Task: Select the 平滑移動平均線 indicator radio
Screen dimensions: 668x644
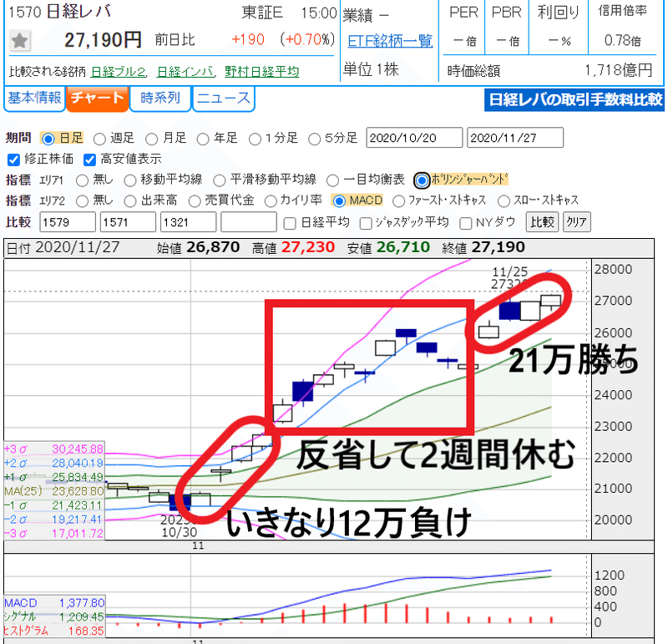Action: [x=220, y=180]
